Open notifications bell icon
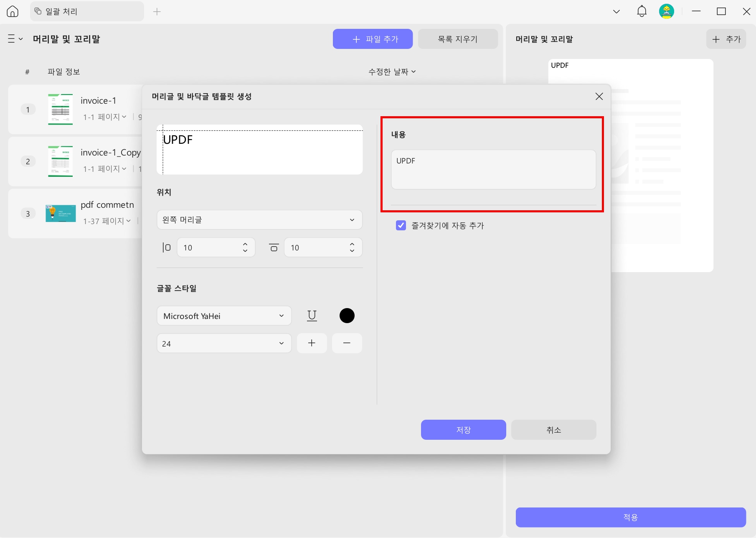756x538 pixels. coord(642,11)
